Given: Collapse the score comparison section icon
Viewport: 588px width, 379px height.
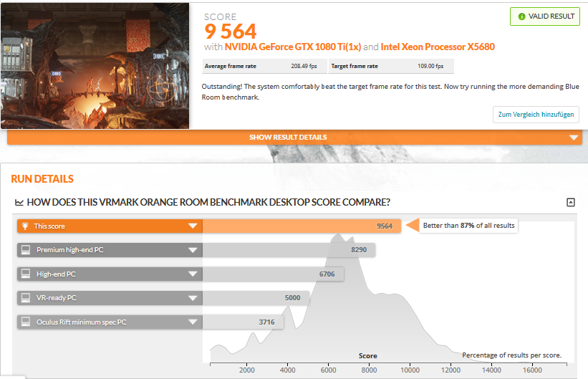Looking at the screenshot, I should coord(570,203).
